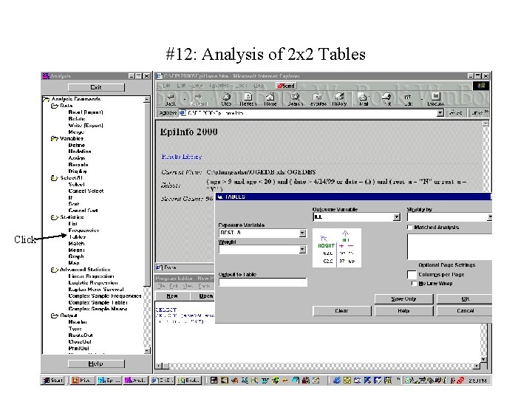The image size is (532, 399).
Task: Click the Open button in Program Editor
Action: [204, 296]
